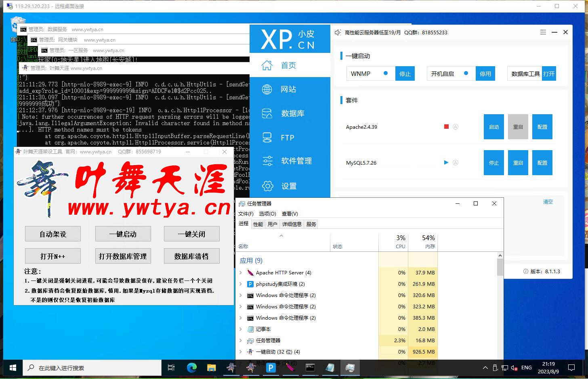Click the Recycle Bin desktop icon
The height and width of the screenshot is (379, 588).
tap(18, 24)
